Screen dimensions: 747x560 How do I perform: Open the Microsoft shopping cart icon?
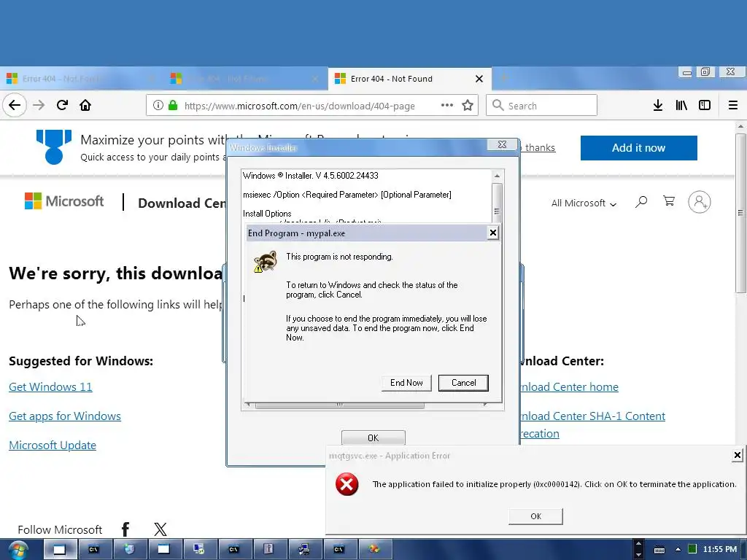(x=669, y=201)
